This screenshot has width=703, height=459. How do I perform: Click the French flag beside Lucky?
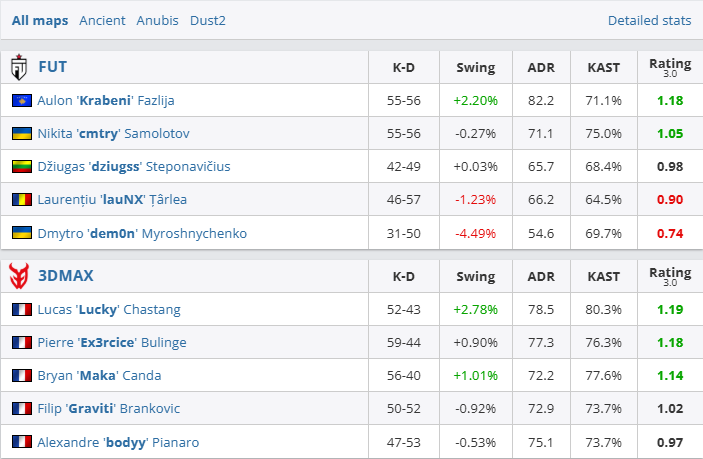tap(20, 310)
